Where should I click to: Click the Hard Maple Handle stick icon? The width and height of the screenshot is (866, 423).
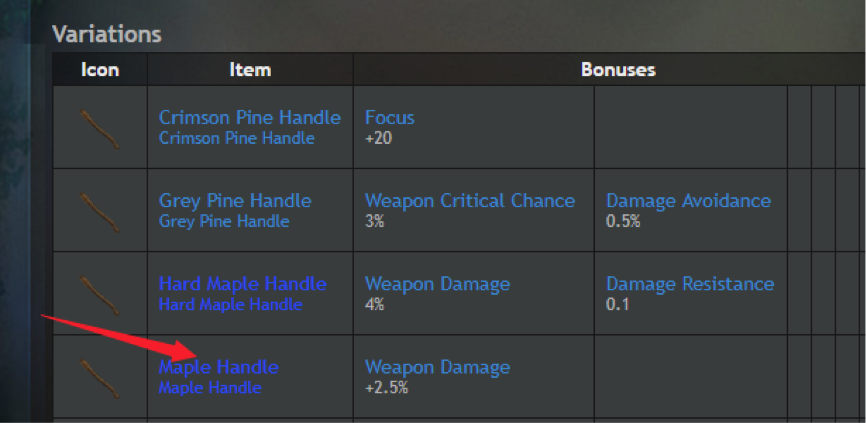100,295
